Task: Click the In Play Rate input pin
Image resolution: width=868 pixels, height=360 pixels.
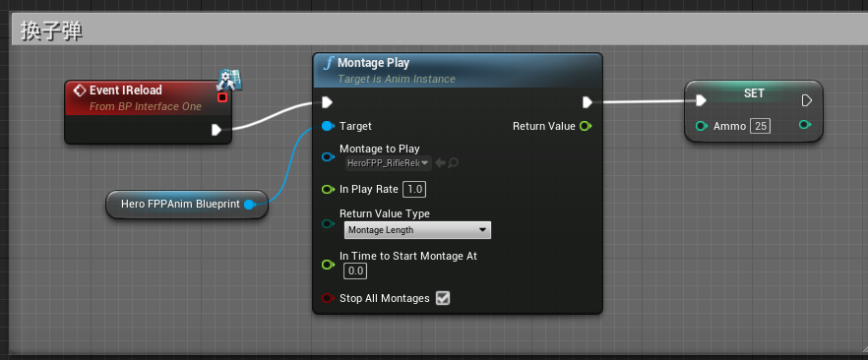Action: coord(328,189)
